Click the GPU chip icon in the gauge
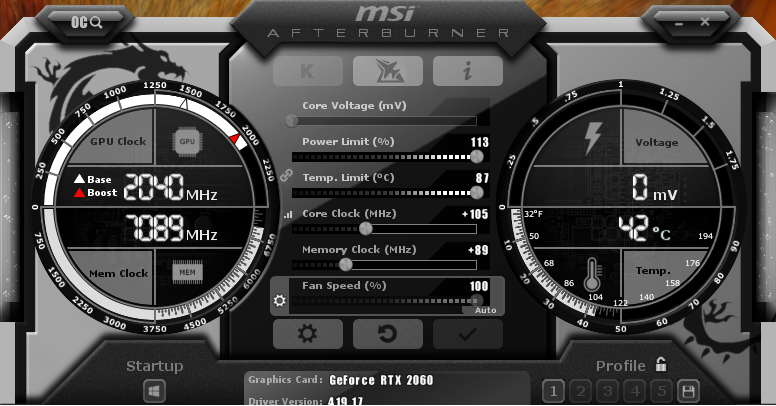 (187, 142)
